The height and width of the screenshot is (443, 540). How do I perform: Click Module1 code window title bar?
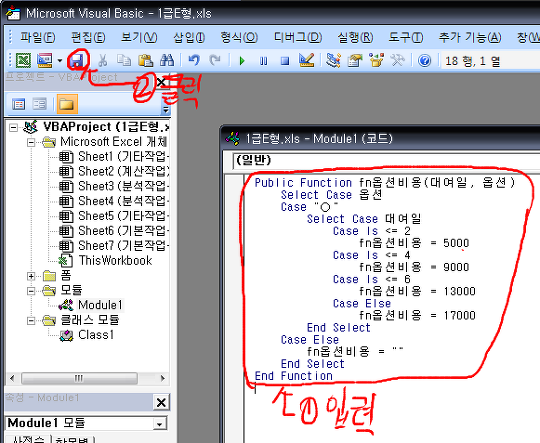pos(381,138)
